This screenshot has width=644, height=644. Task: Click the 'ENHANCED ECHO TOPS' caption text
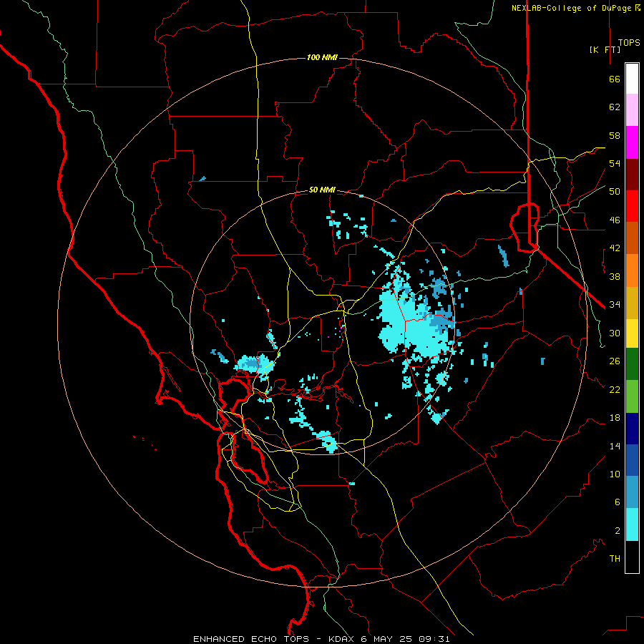coord(251,639)
